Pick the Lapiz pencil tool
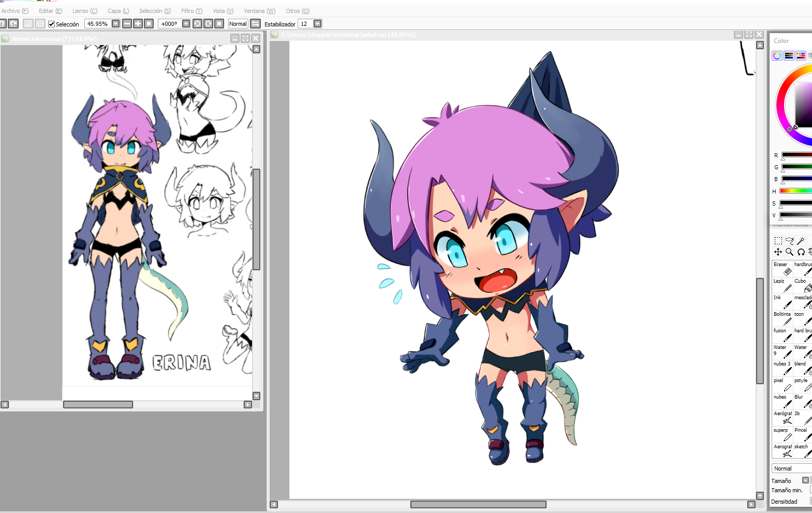 [x=783, y=285]
